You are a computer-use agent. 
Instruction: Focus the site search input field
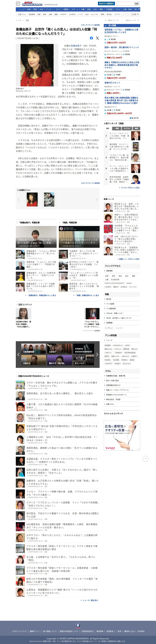[x=125, y=4]
